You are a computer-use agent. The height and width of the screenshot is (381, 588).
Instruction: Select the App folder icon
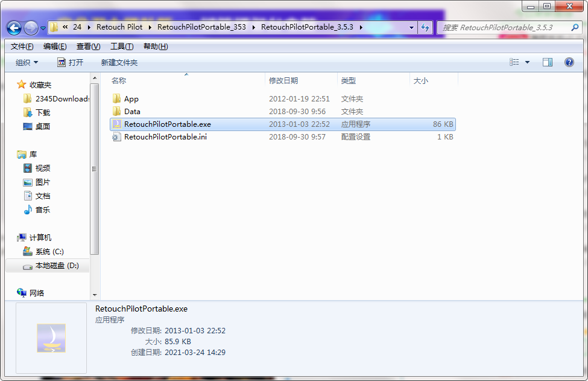[x=116, y=99]
